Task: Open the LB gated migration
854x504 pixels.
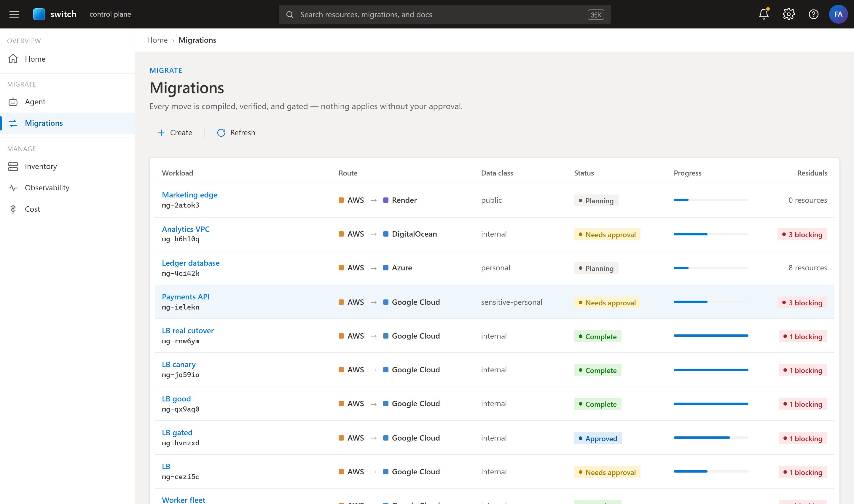Action: coord(177,432)
